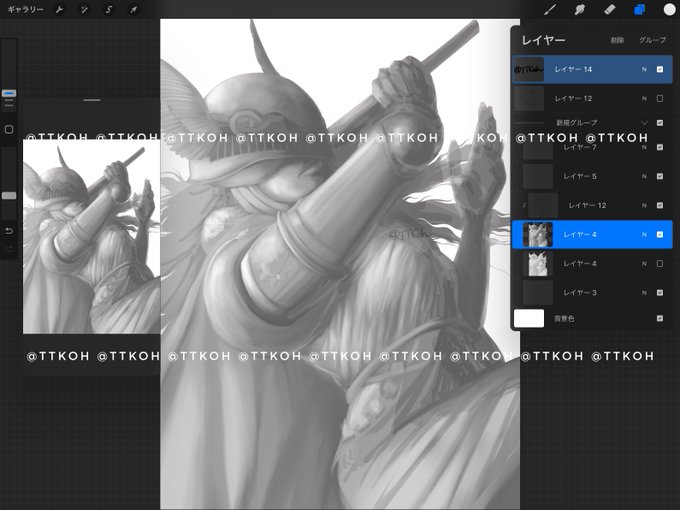This screenshot has width=680, height=510.
Task: Tap the グループ button in Layers panel
Action: [x=652, y=40]
